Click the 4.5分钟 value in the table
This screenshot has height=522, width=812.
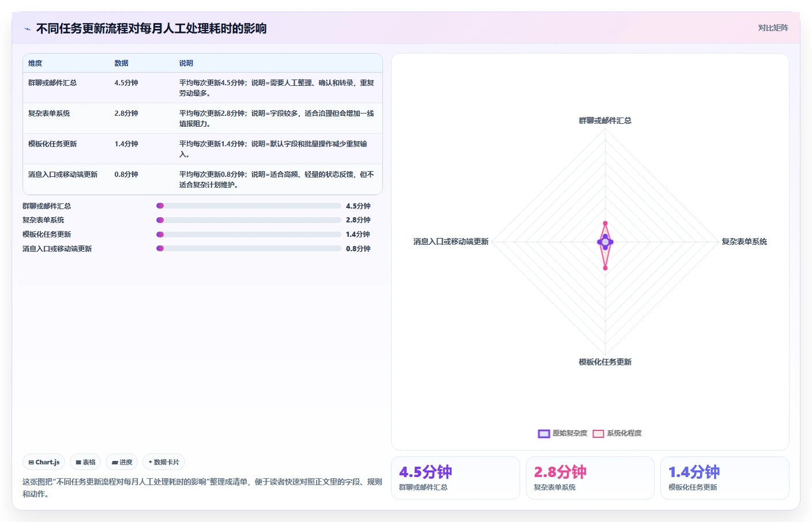pyautogui.click(x=126, y=83)
